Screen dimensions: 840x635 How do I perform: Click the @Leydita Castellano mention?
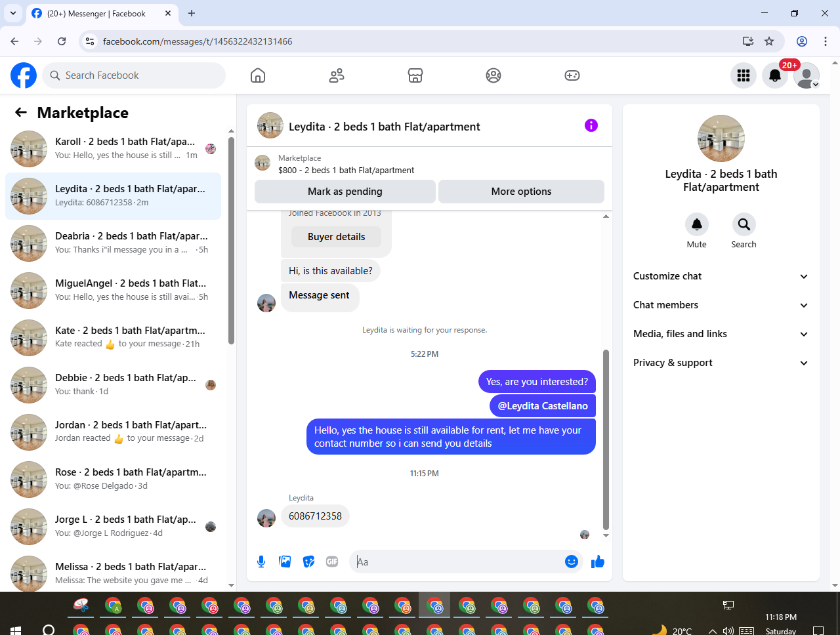543,406
